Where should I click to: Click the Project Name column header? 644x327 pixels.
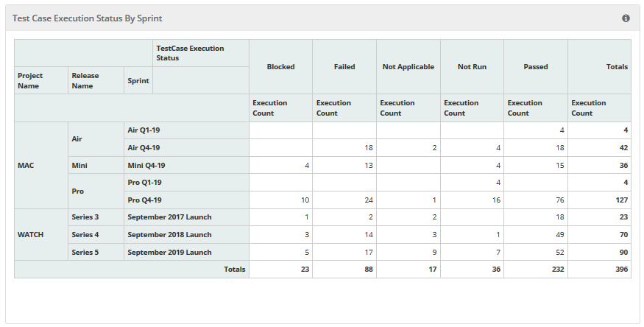click(x=41, y=80)
